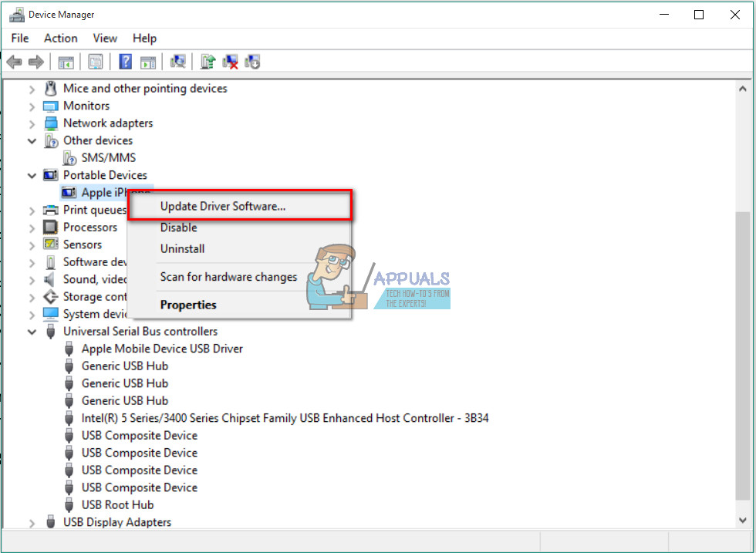Click the Scan for hardware changes toolbar icon
The height and width of the screenshot is (553, 756).
point(178,61)
